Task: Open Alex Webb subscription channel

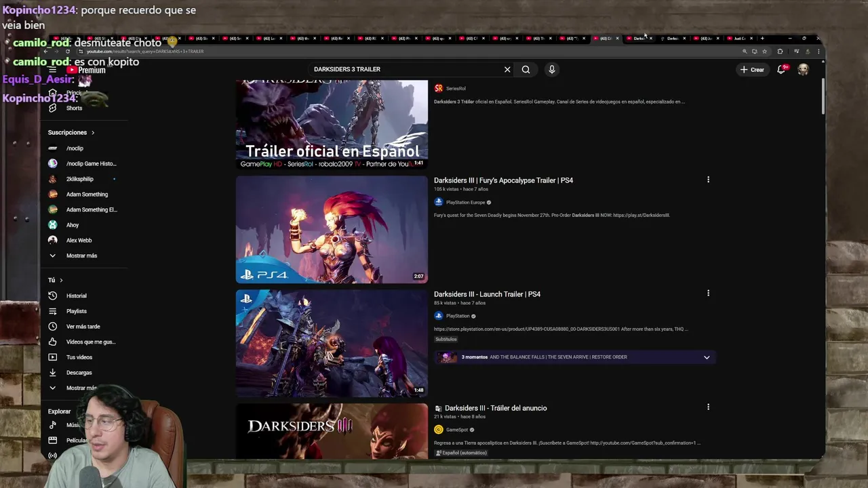Action: coord(79,240)
